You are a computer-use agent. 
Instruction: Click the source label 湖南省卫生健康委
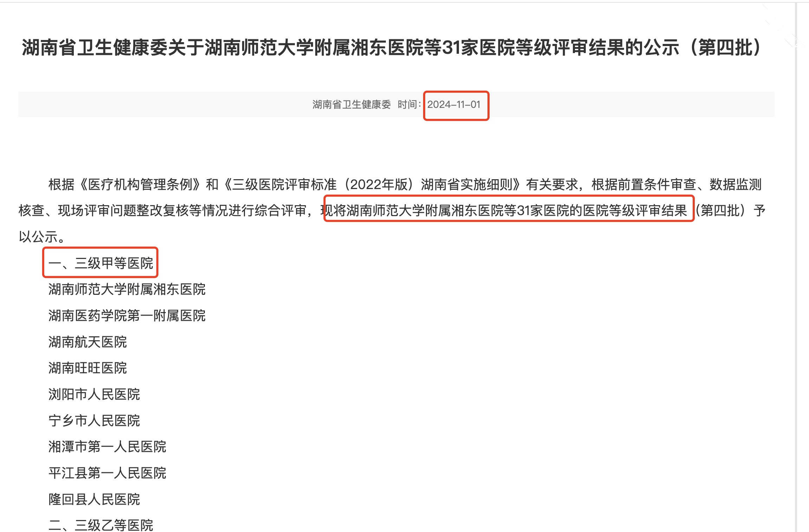351,105
